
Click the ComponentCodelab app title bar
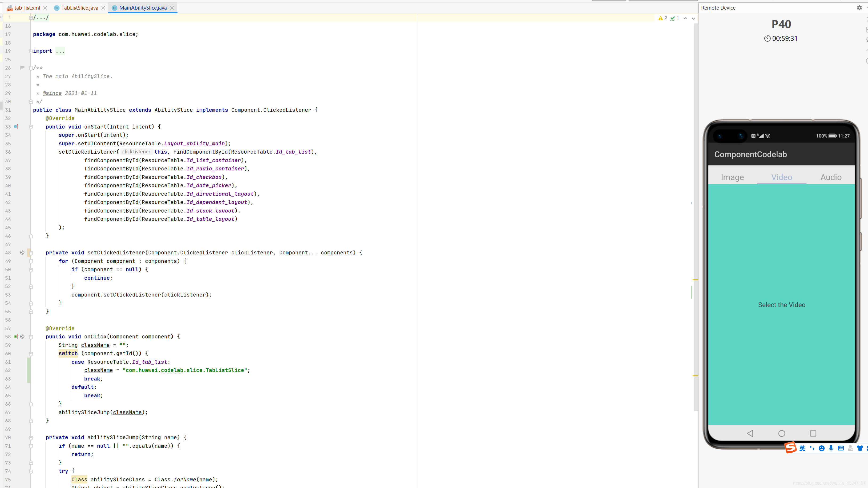pyautogui.click(x=781, y=154)
